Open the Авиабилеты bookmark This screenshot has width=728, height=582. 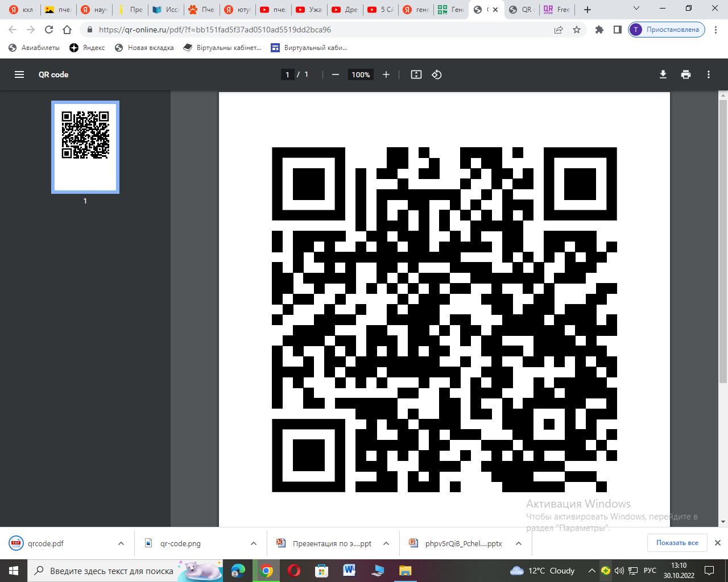tap(34, 48)
